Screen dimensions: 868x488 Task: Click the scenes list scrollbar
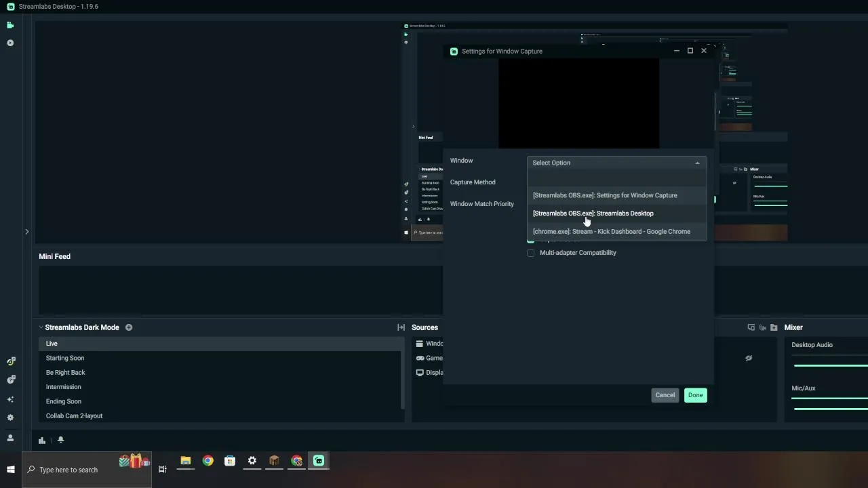pyautogui.click(x=403, y=373)
